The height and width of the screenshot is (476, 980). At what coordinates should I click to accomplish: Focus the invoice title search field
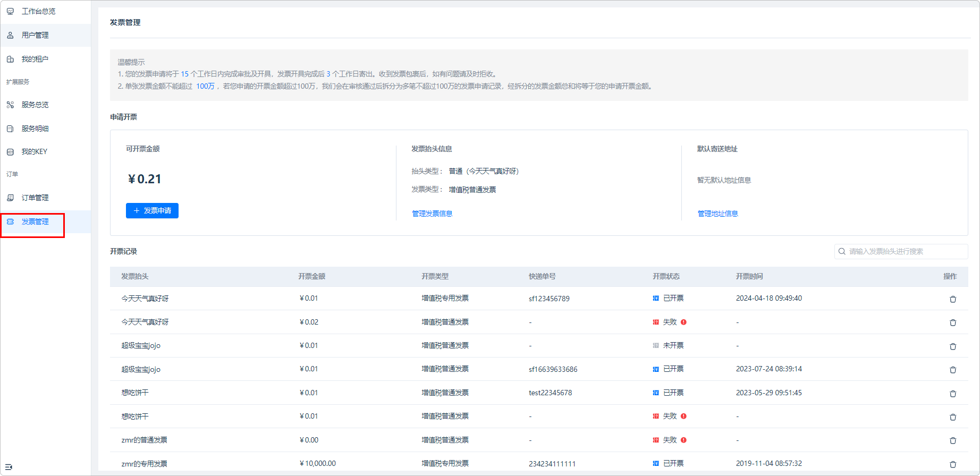pyautogui.click(x=901, y=251)
